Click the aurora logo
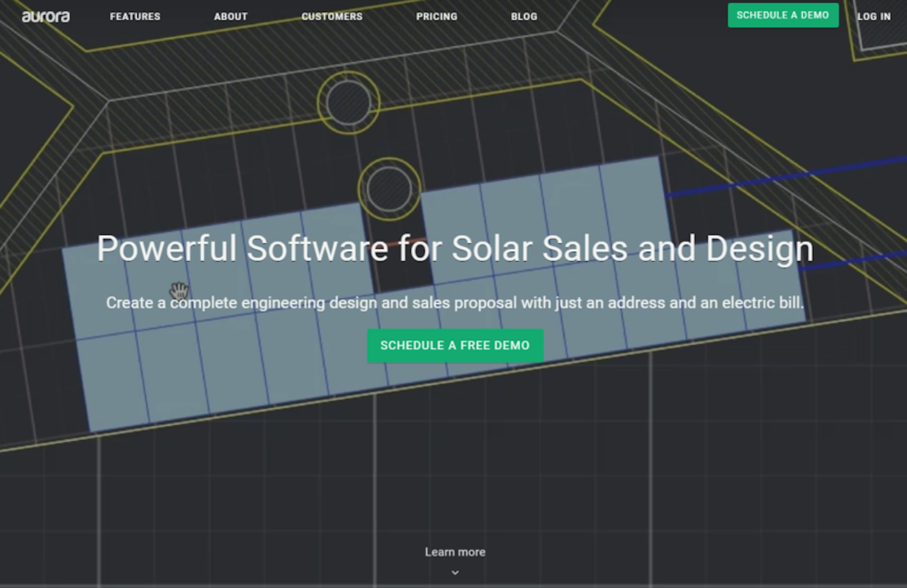907x588 pixels. click(46, 16)
